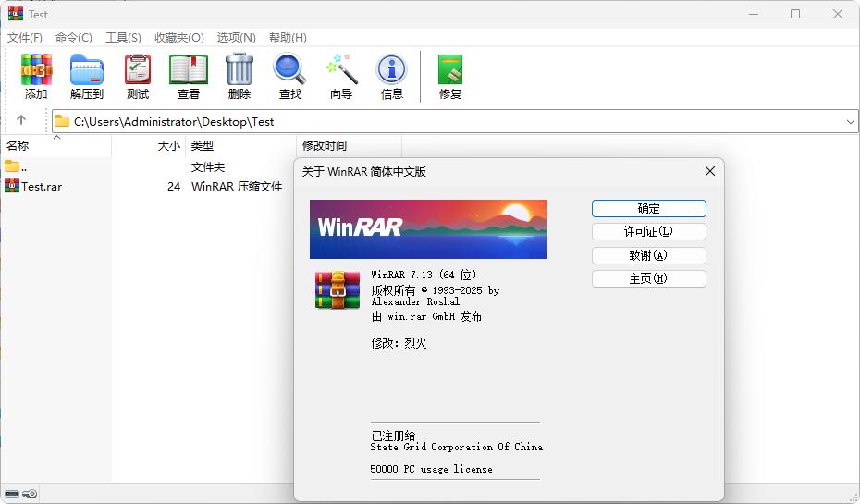Screen dimensions: 860x504
Task: Confirm with the 确定 button
Action: [649, 208]
